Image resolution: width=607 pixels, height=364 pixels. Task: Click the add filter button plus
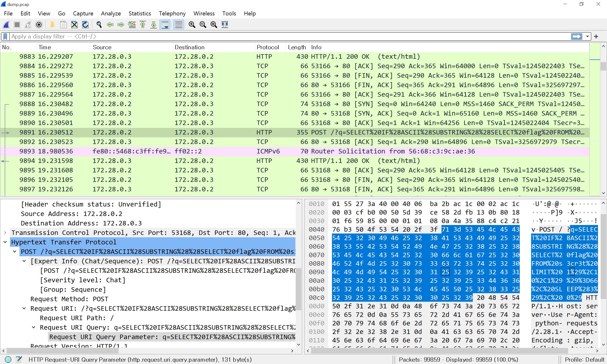coord(596,36)
